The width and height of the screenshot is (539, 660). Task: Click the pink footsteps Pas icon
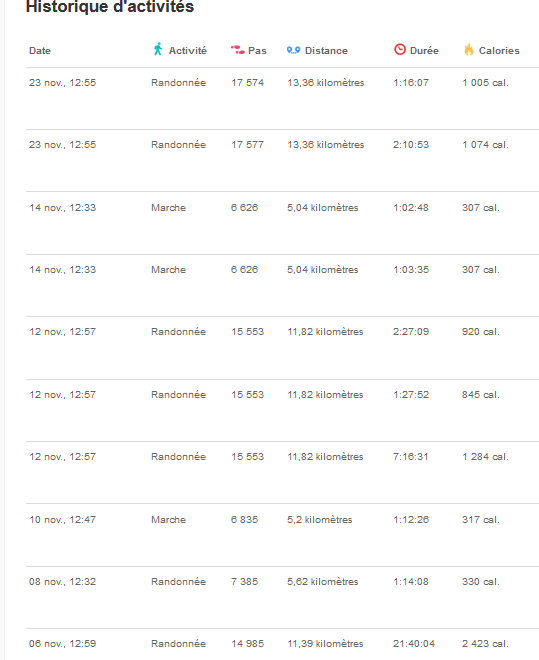click(238, 50)
